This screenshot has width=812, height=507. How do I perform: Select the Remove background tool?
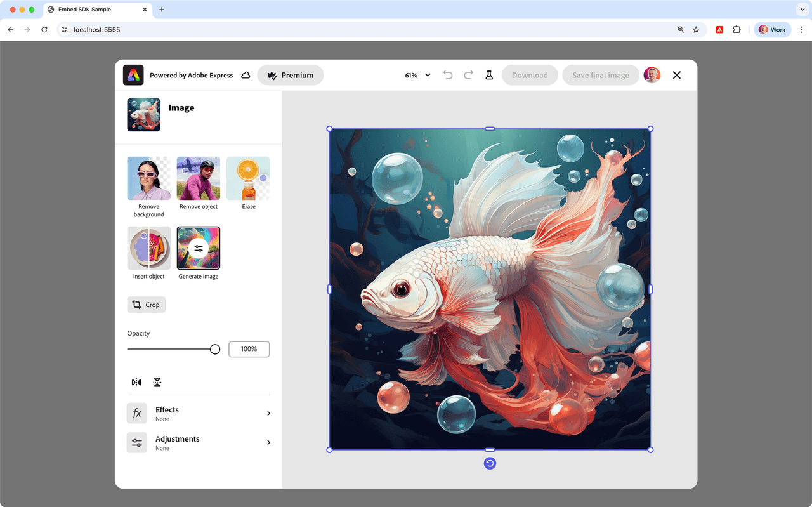click(148, 178)
